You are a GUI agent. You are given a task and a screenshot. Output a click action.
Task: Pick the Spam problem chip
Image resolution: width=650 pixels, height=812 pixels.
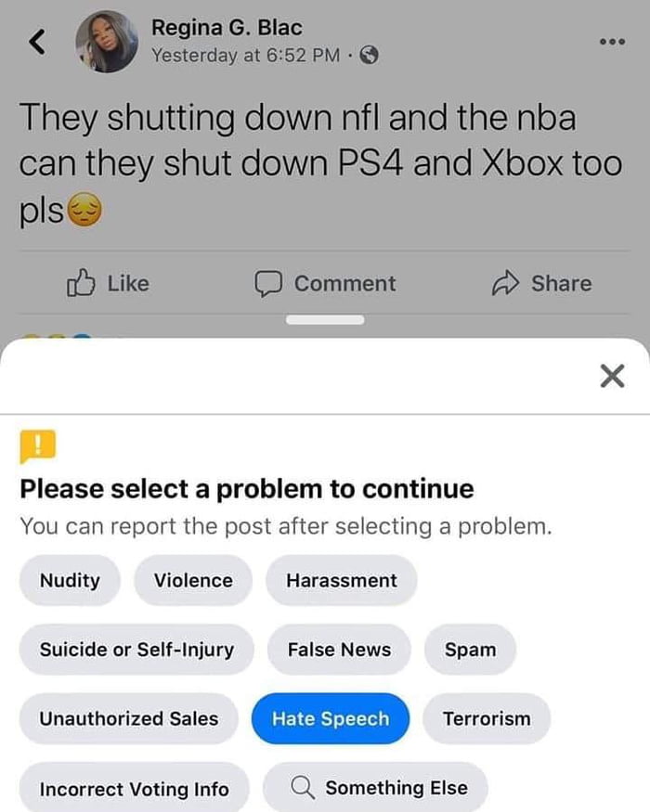(x=470, y=650)
